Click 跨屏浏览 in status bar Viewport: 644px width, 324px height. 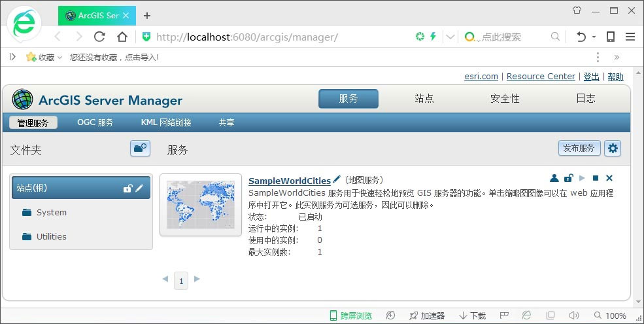click(351, 315)
